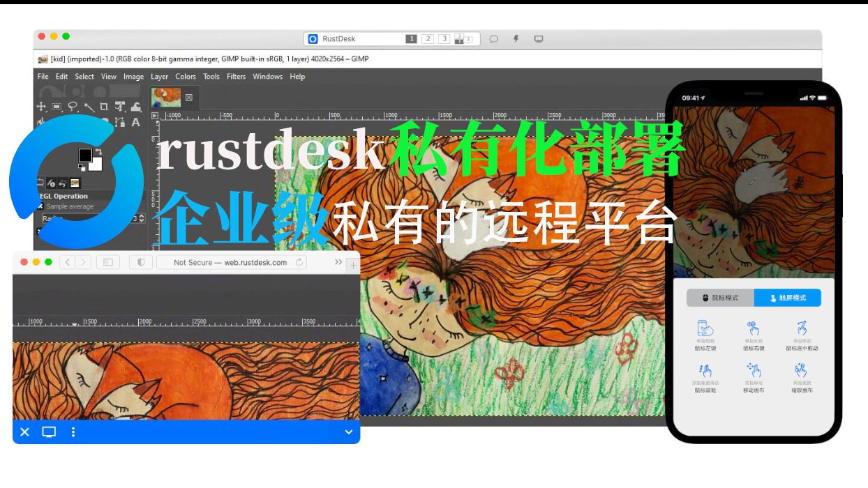The height and width of the screenshot is (488, 868).
Task: Tap the 鼠标右键 gesture icon on phone
Action: [754, 329]
